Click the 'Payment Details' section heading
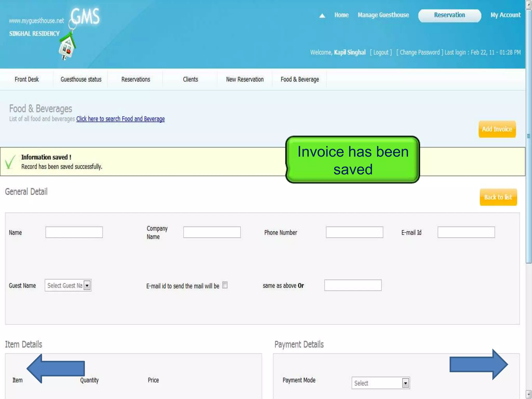The width and height of the screenshot is (532, 399). [x=299, y=344]
